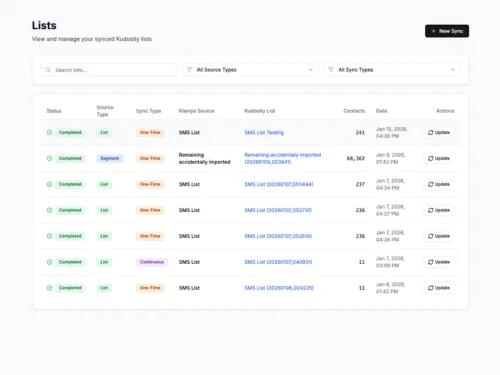The width and height of the screenshot is (500, 375).
Task: Click the Date column header
Action: pyautogui.click(x=382, y=111)
